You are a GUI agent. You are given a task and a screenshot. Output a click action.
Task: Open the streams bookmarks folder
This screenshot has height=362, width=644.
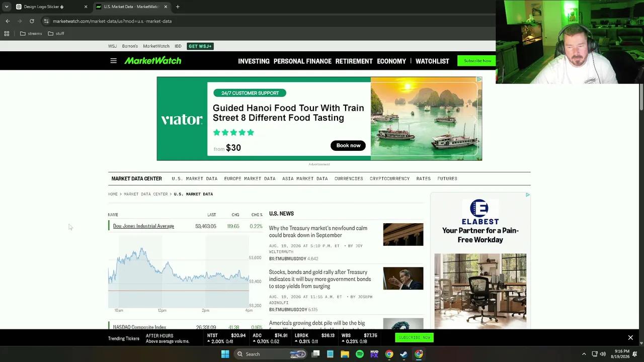pos(31,34)
